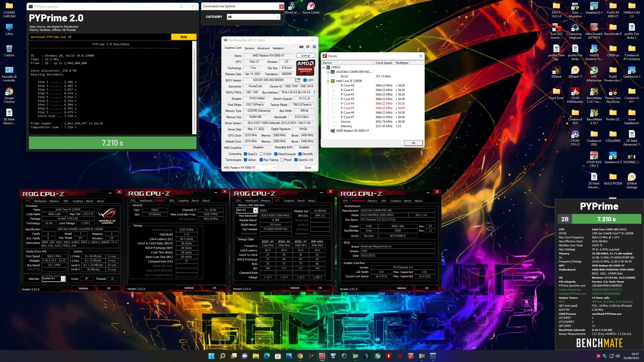Open File Explorer from the taskbar

point(256,356)
